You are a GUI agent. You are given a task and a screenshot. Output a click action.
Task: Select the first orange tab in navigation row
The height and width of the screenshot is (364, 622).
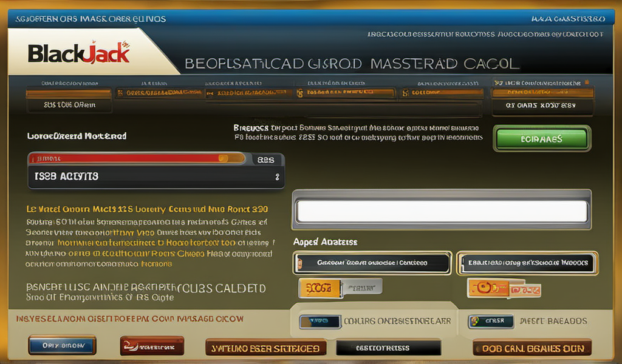[69, 93]
